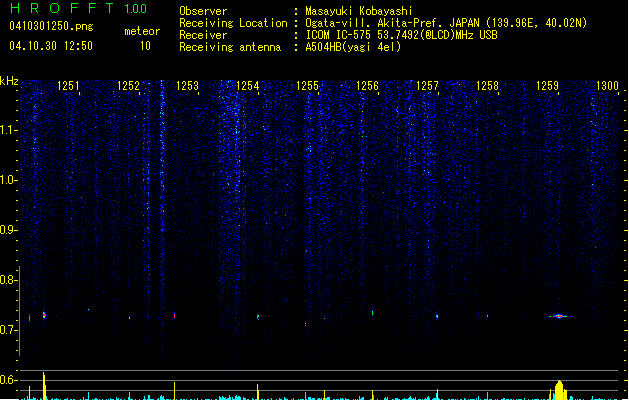Click the 0.9 kHz frequency label

pyautogui.click(x=9, y=230)
